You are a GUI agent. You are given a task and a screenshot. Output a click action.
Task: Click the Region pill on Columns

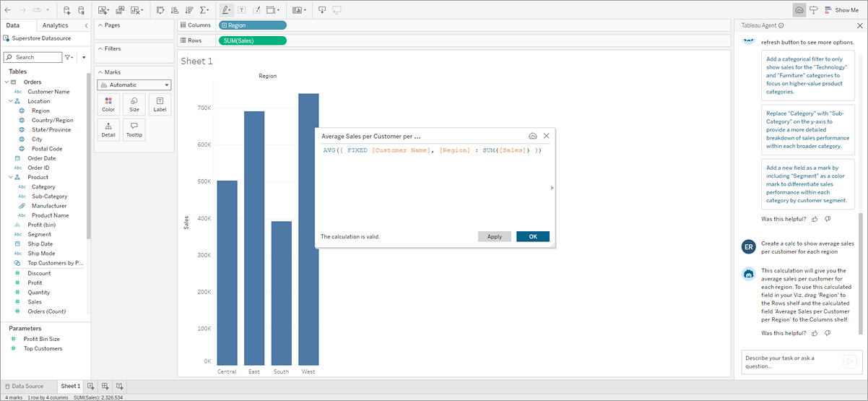tap(253, 25)
